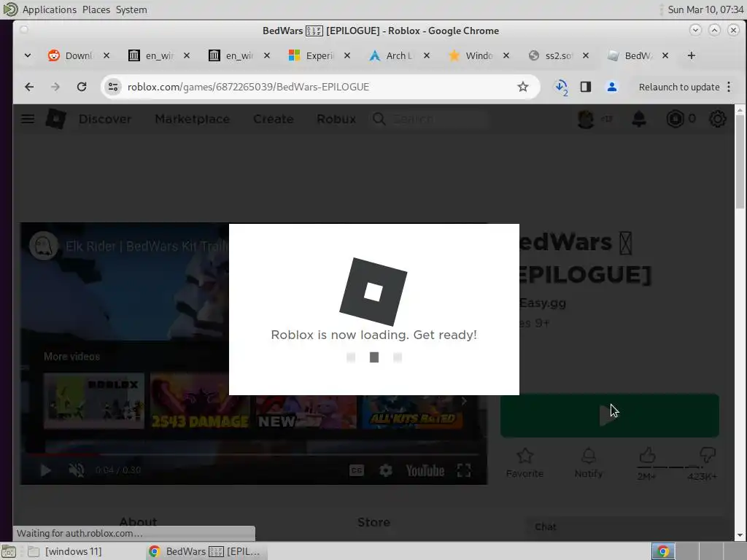Open the Marketplace page
This screenshot has height=560, width=747.
click(x=193, y=119)
